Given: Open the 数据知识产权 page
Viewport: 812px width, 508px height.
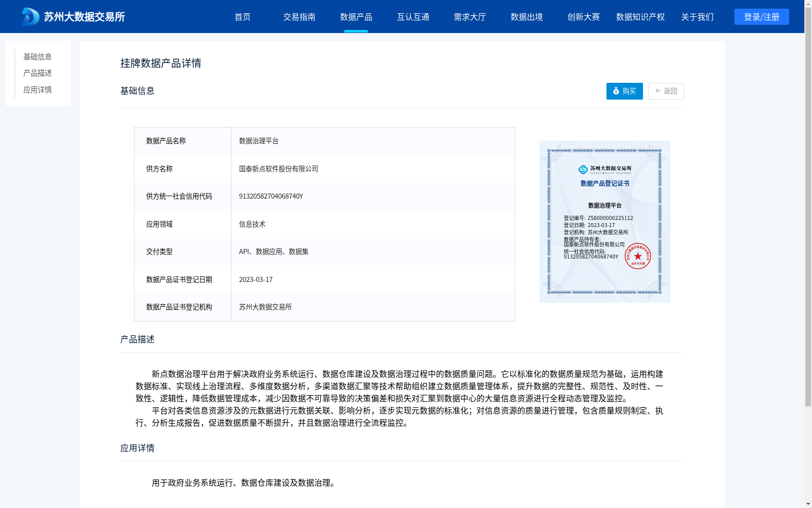Looking at the screenshot, I should 639,17.
